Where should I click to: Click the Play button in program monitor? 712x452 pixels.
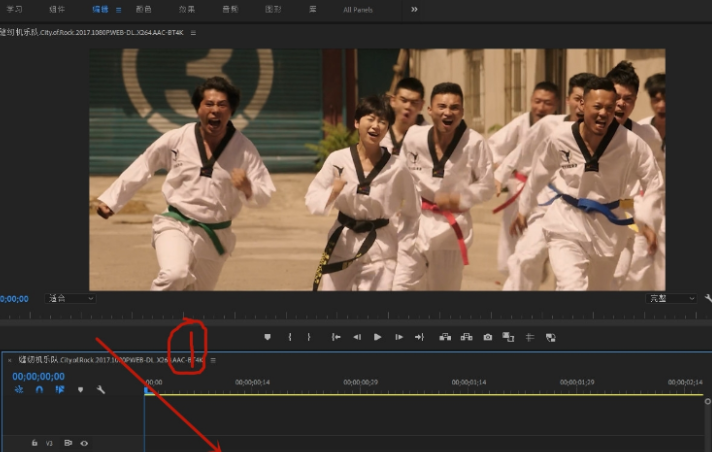tap(377, 337)
